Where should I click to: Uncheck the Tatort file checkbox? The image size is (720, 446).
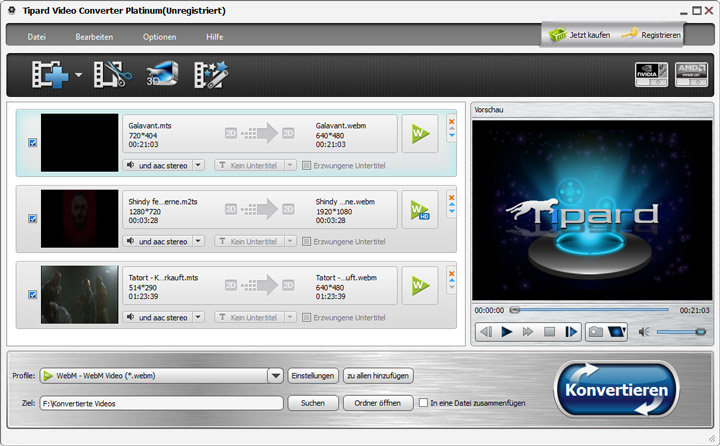(33, 294)
